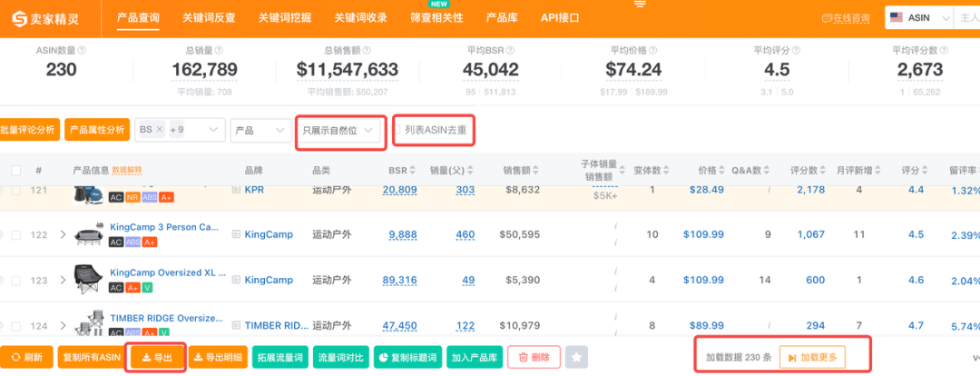Sort table by BSR column arrows
This screenshot has width=980, height=376.
(414, 170)
